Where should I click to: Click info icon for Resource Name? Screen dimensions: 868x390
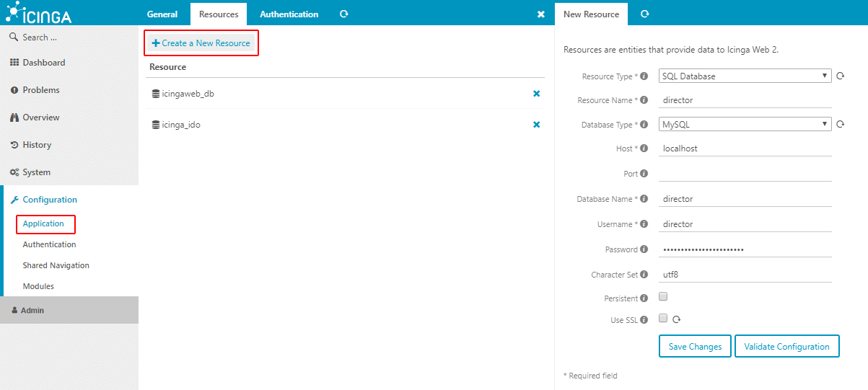click(644, 100)
